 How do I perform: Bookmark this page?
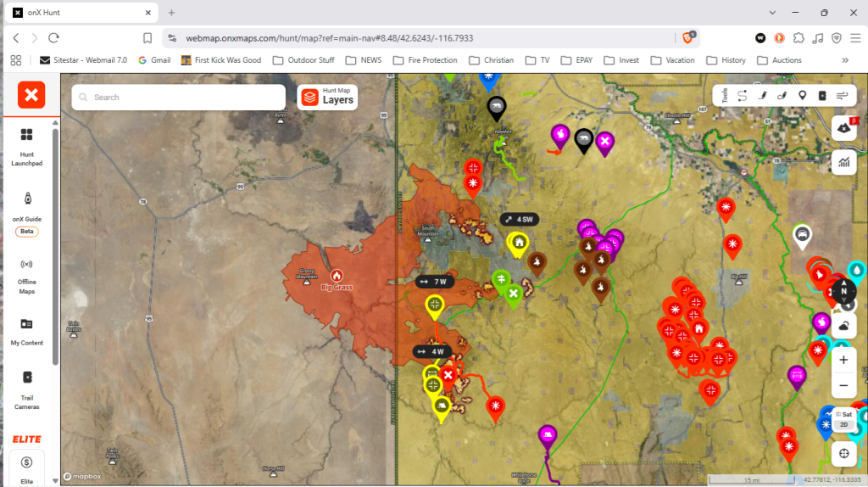click(x=147, y=38)
